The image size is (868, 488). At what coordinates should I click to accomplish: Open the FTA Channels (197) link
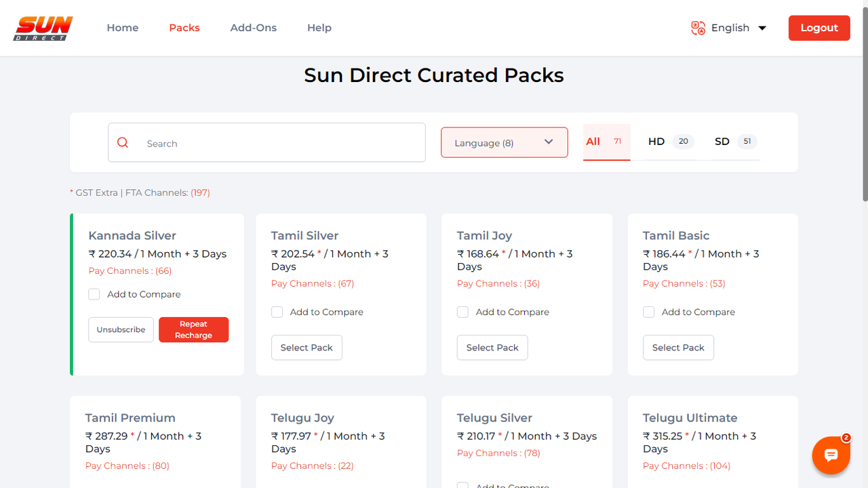pos(200,192)
